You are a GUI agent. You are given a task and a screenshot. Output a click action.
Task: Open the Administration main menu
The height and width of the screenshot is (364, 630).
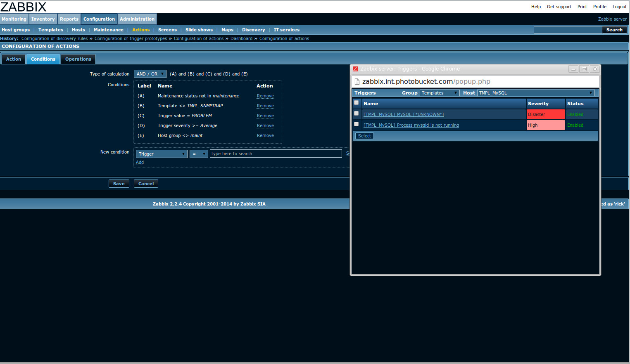click(x=137, y=19)
